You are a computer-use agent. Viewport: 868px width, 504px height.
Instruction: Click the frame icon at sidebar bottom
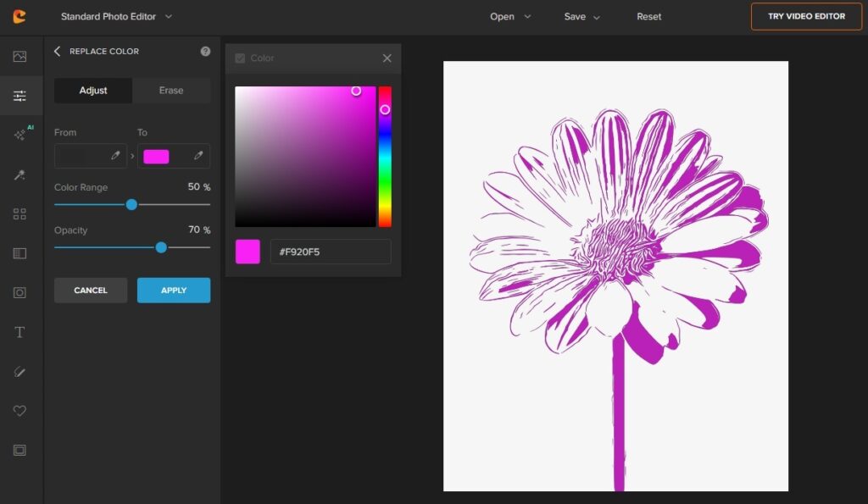pyautogui.click(x=19, y=450)
